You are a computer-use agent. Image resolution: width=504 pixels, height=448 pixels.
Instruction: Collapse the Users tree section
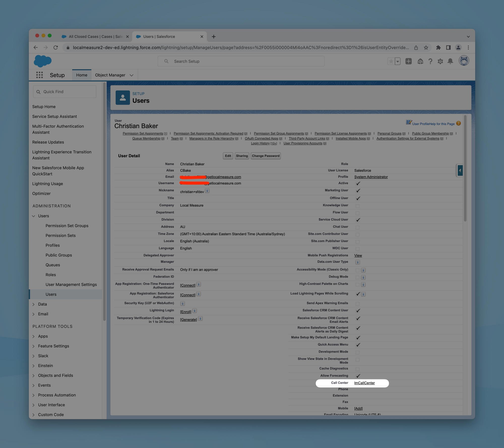click(x=34, y=216)
